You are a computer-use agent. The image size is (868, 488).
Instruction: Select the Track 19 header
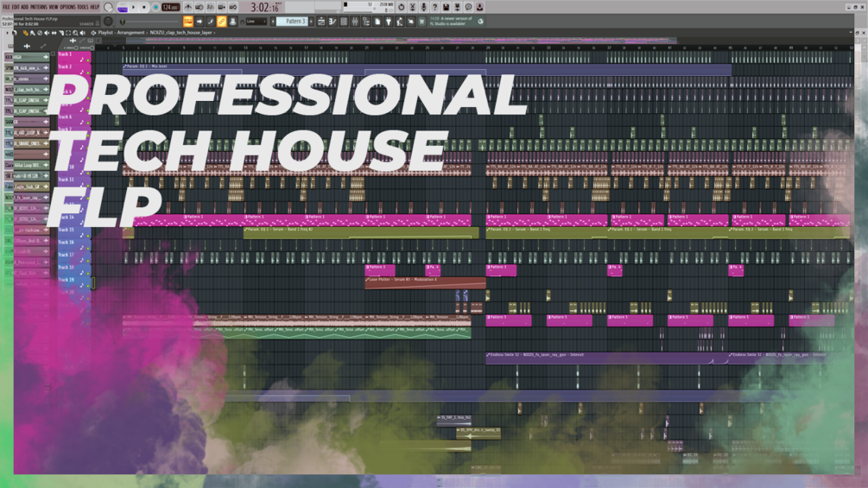(75, 282)
